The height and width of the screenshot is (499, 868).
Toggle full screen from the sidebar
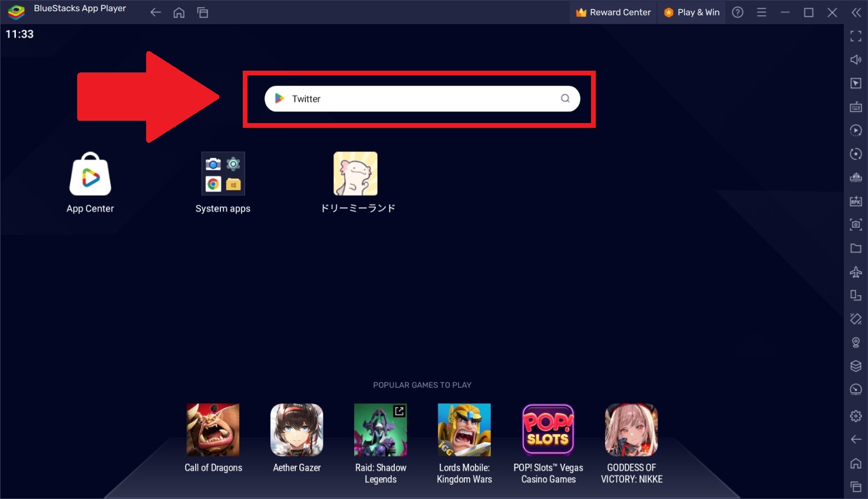coord(856,37)
